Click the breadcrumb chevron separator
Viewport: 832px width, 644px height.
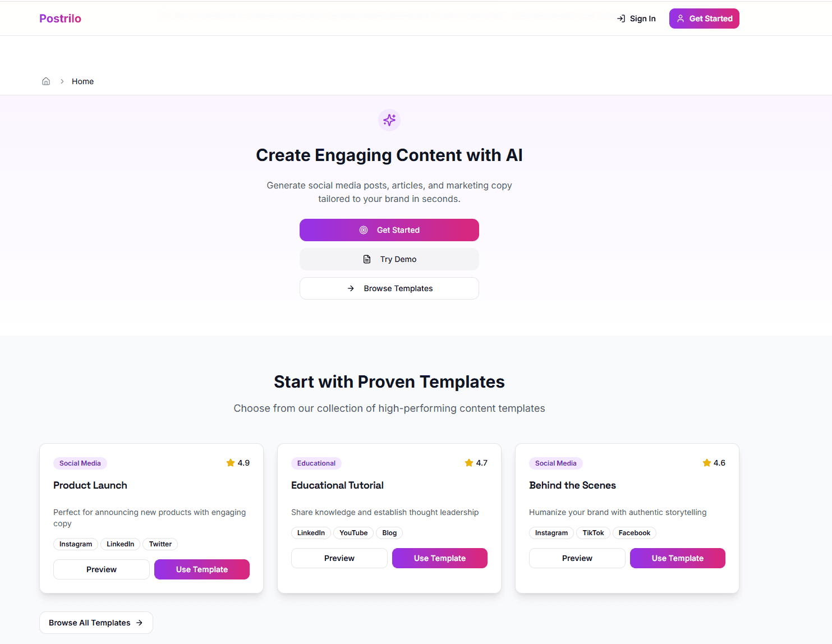[62, 81]
